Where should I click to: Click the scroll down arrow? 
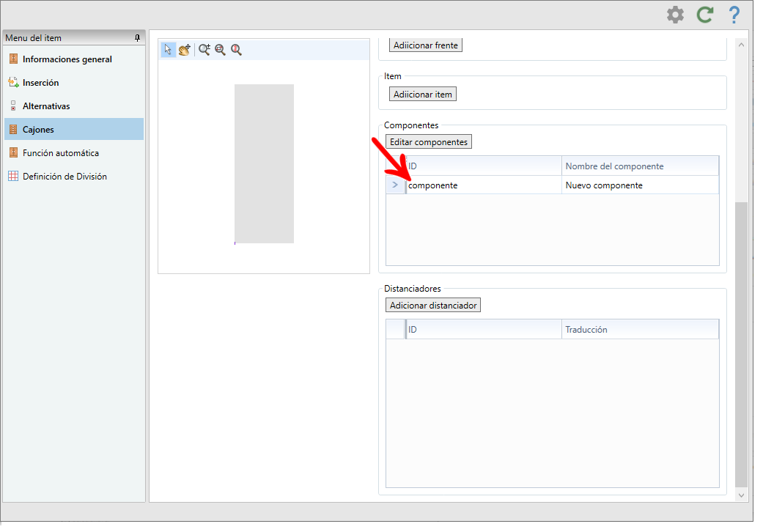(741, 495)
